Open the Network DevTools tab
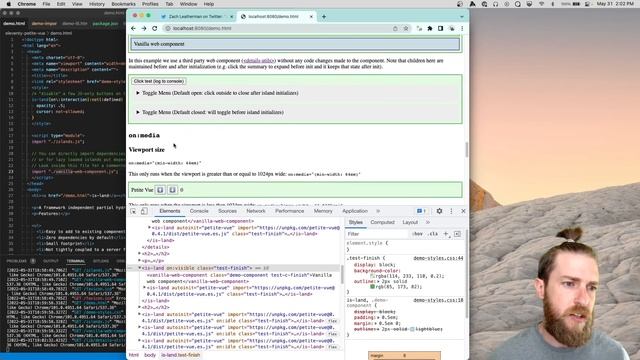The image size is (640, 360). 256,211
